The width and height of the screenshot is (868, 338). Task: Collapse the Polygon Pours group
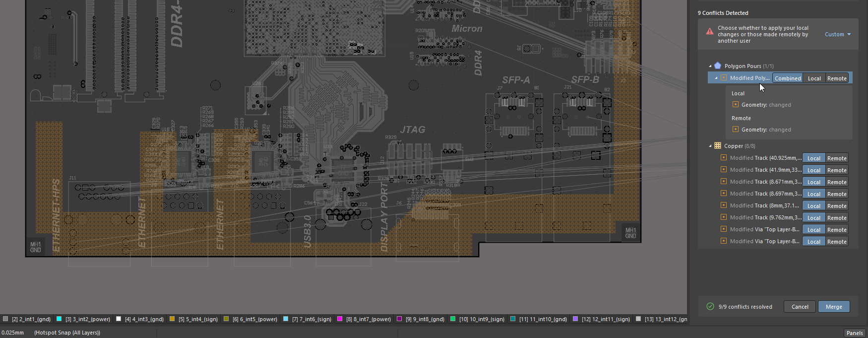pos(710,66)
